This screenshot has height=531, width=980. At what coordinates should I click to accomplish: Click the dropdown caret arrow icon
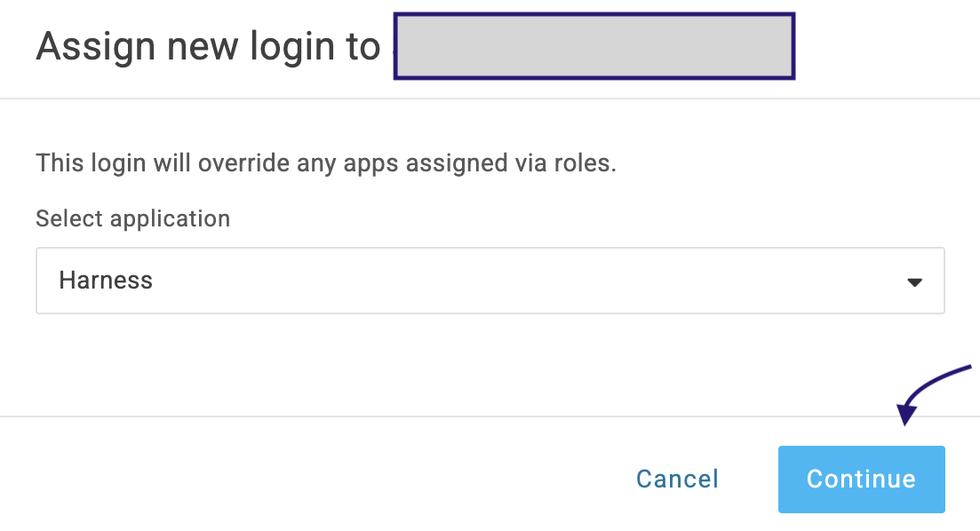pyautogui.click(x=913, y=282)
